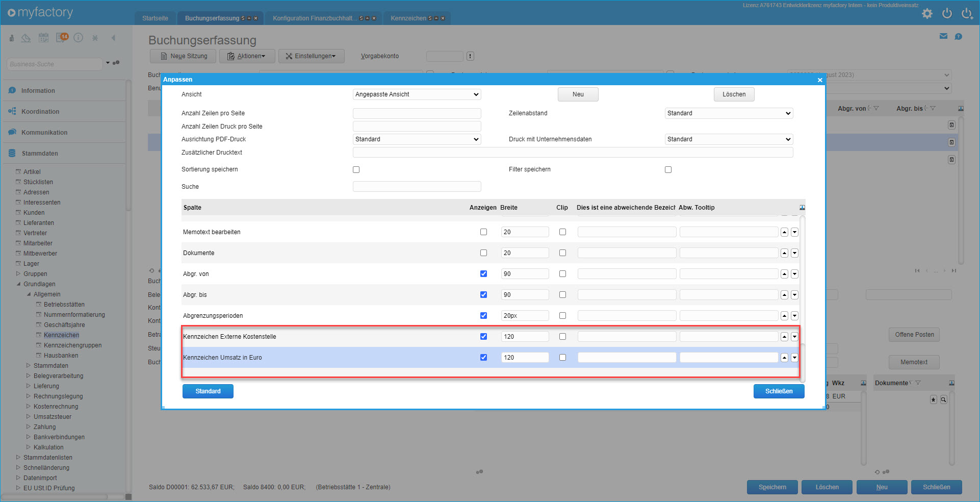The width and height of the screenshot is (980, 502).
Task: Click the Neu button in Anpassen dialog
Action: point(578,94)
